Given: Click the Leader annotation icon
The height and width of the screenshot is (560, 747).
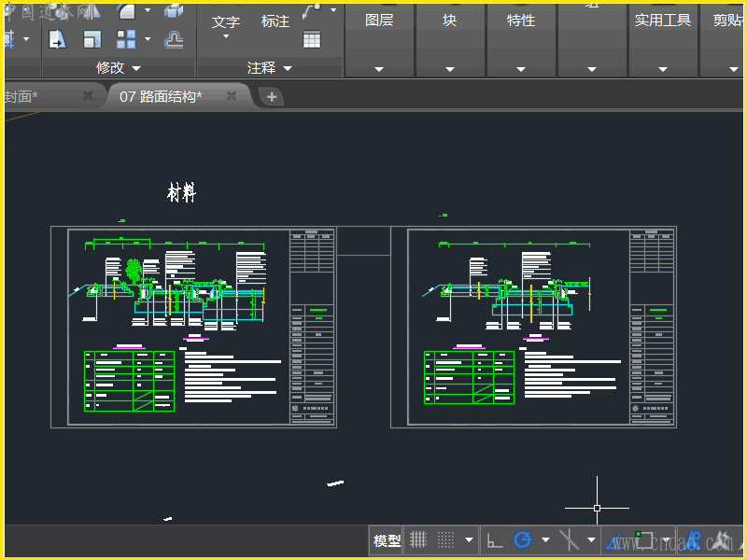Looking at the screenshot, I should [x=312, y=9].
